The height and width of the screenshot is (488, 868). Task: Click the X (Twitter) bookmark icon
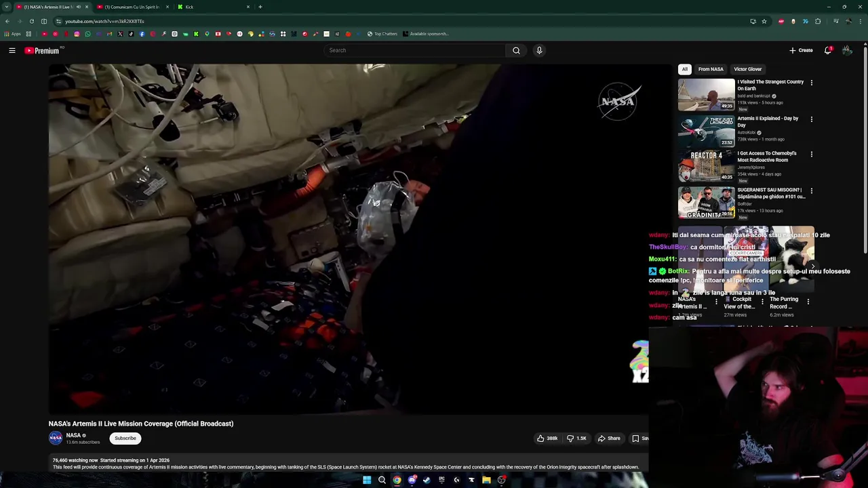tap(120, 34)
